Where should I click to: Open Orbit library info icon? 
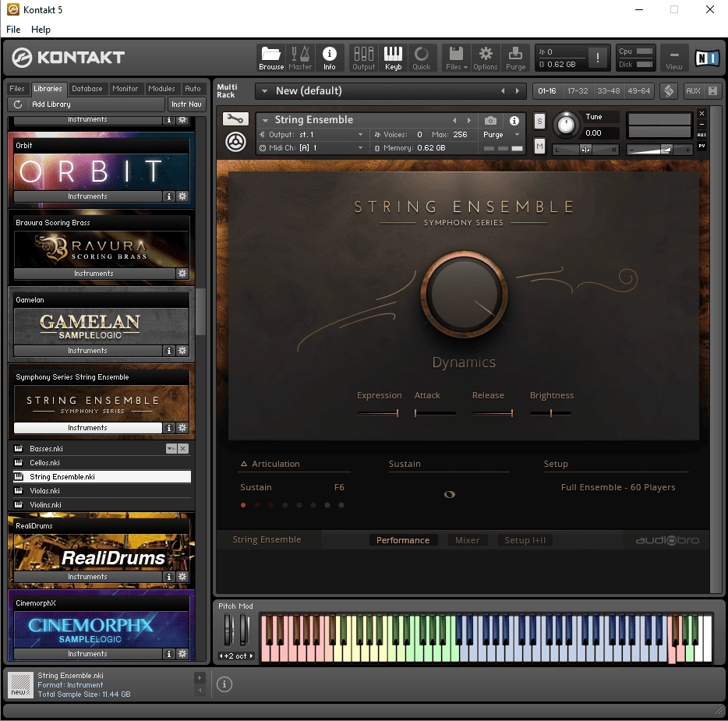[x=168, y=196]
